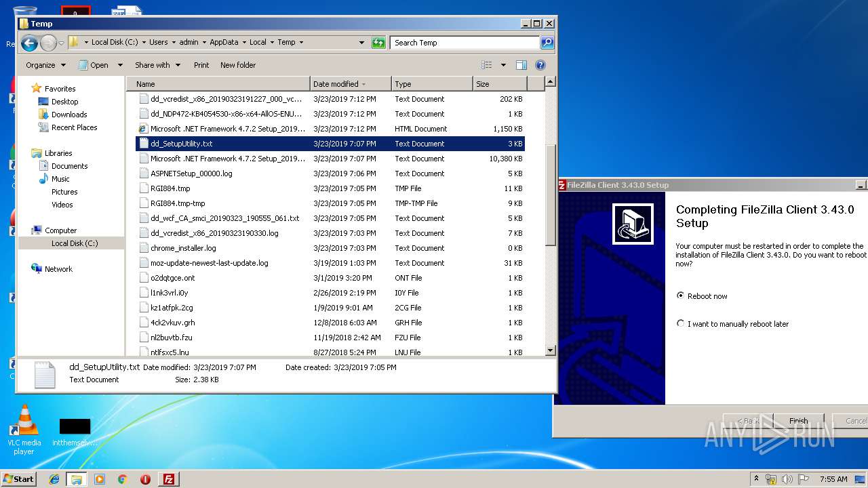Sort by the Date modified column header
The width and height of the screenshot is (868, 488).
[351, 84]
